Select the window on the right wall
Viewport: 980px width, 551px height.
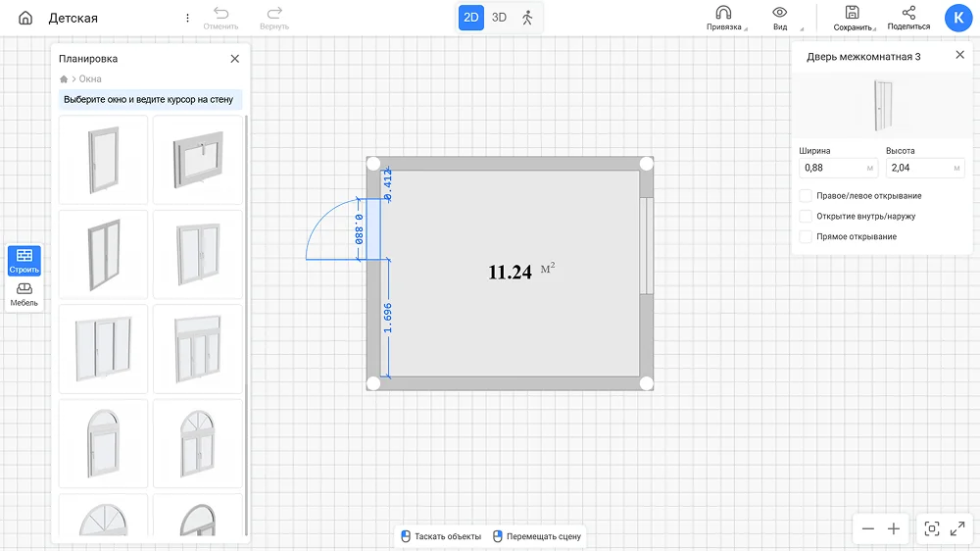tap(646, 246)
